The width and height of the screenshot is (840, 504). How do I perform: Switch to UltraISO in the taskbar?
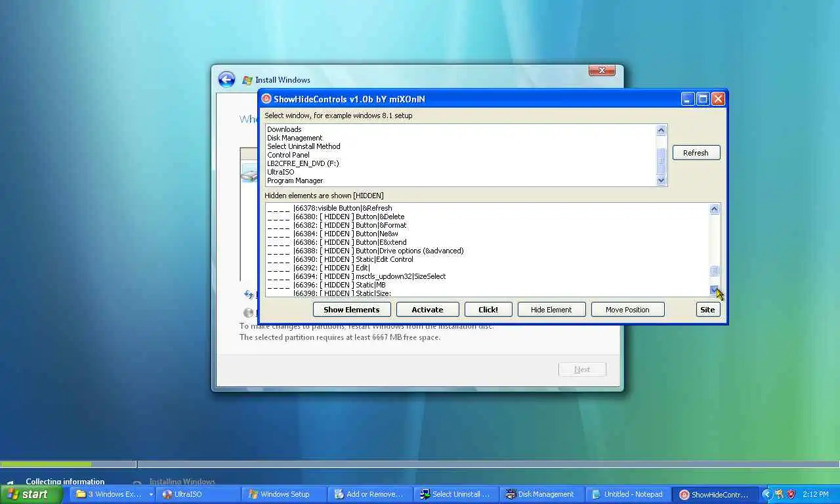click(x=198, y=494)
